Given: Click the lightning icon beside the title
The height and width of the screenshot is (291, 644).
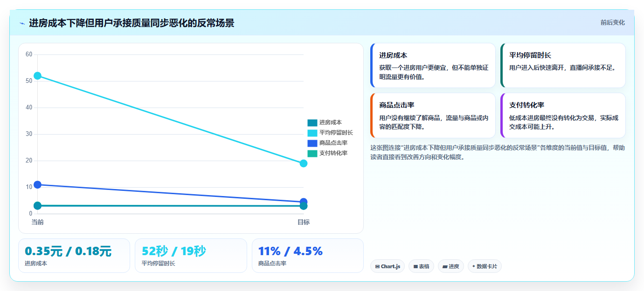Looking at the screenshot, I should pos(22,23).
